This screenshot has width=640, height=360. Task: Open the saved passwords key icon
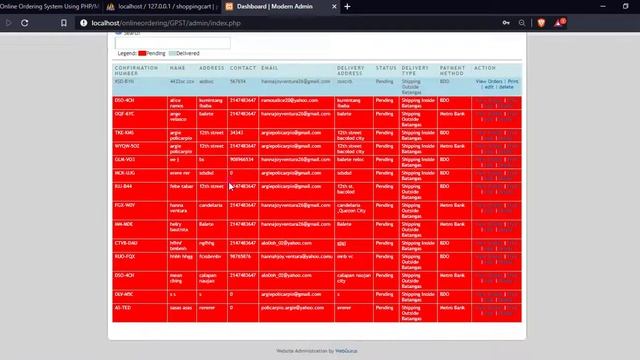[x=506, y=23]
